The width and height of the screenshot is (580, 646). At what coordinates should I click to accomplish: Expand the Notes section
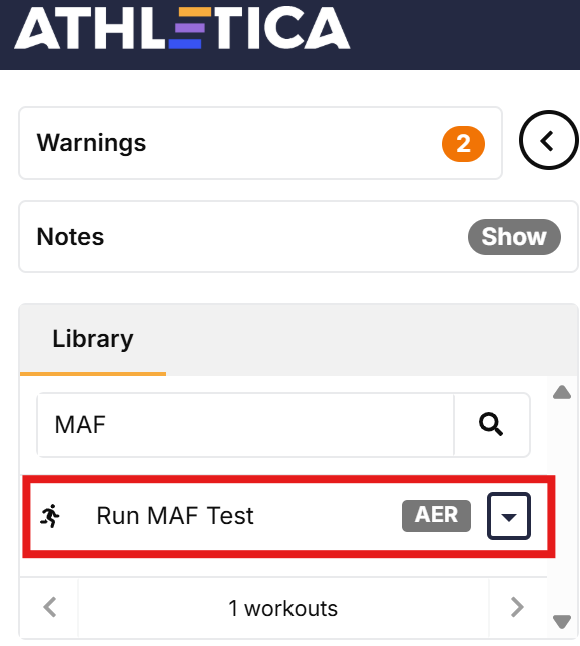298,236
